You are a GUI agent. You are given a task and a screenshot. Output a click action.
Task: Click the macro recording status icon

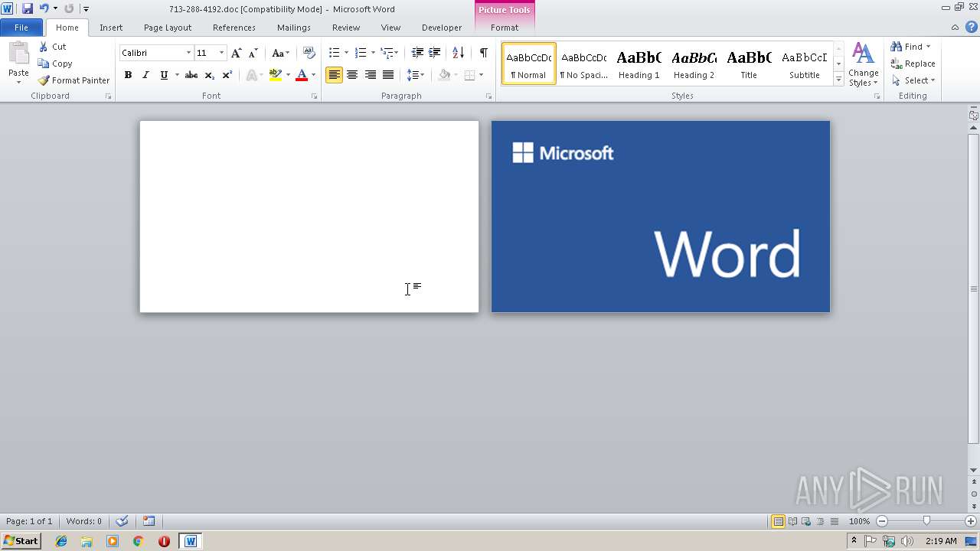[x=149, y=521]
